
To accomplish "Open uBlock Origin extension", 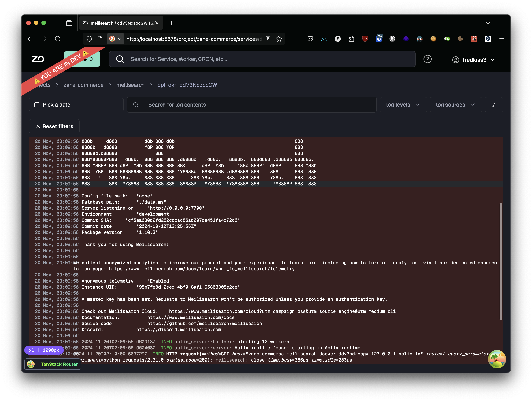I will pyautogui.click(x=365, y=39).
